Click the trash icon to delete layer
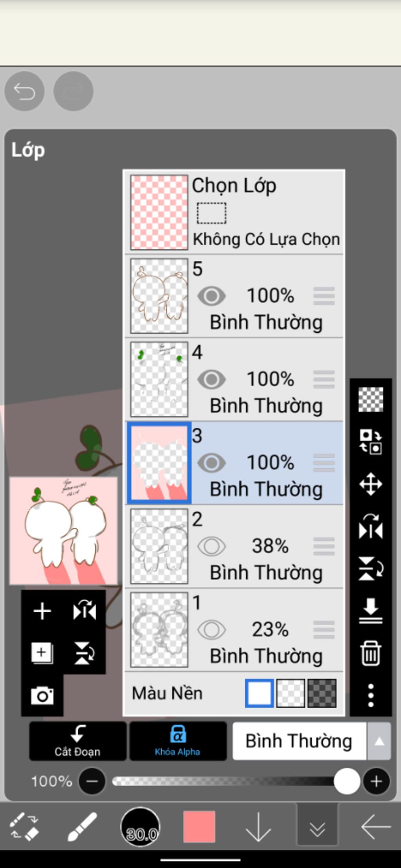401x868 pixels. point(370,653)
